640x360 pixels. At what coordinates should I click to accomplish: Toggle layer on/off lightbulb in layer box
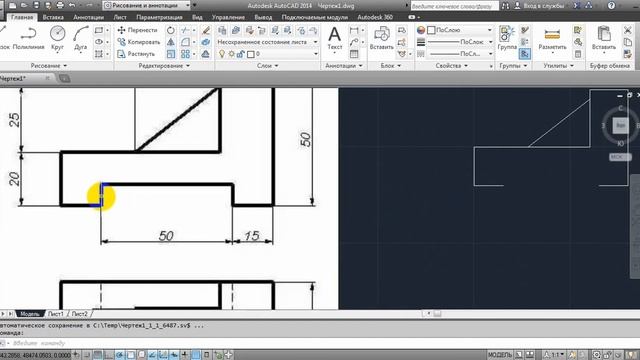222,54
